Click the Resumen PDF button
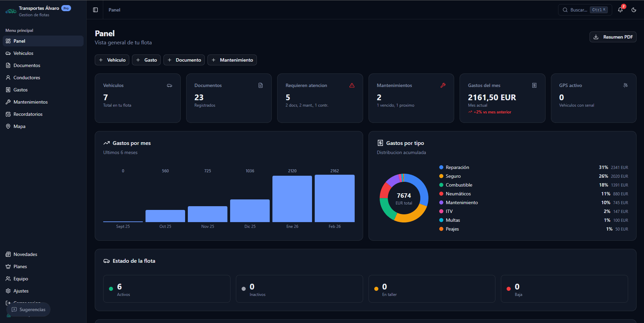The height and width of the screenshot is (323, 644). pyautogui.click(x=613, y=37)
